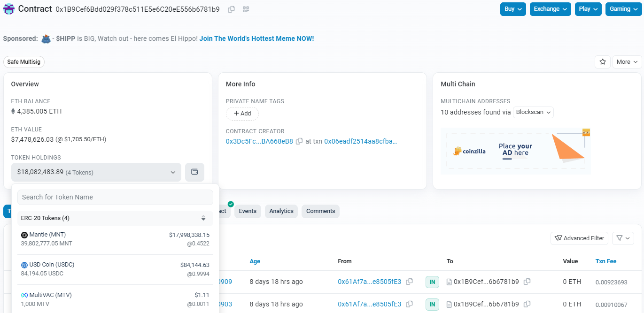
Task: Switch to the Events tab
Action: coord(248,211)
